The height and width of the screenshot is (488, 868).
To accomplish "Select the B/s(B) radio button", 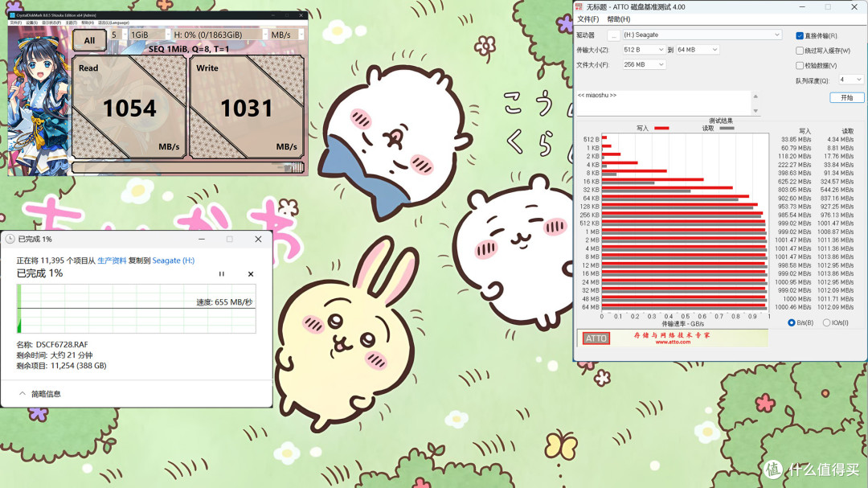I will click(x=791, y=322).
